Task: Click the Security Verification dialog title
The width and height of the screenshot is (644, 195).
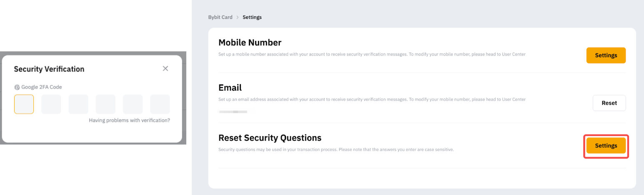Action: coord(49,69)
